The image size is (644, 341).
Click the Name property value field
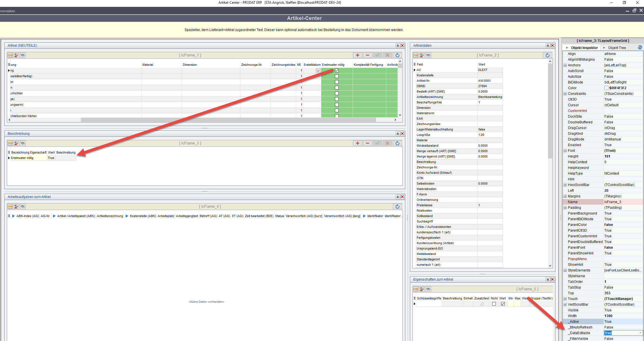coord(622,202)
